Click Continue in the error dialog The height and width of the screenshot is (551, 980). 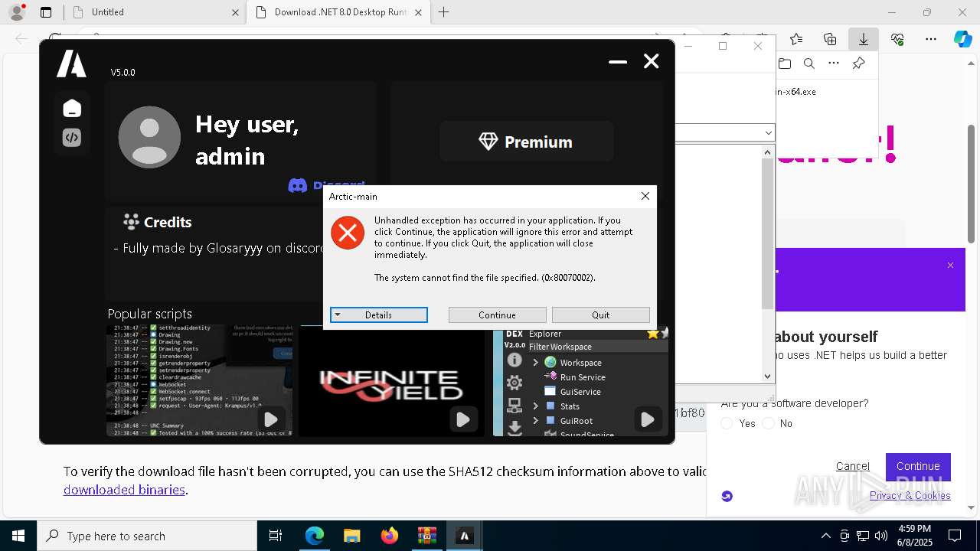click(x=497, y=315)
